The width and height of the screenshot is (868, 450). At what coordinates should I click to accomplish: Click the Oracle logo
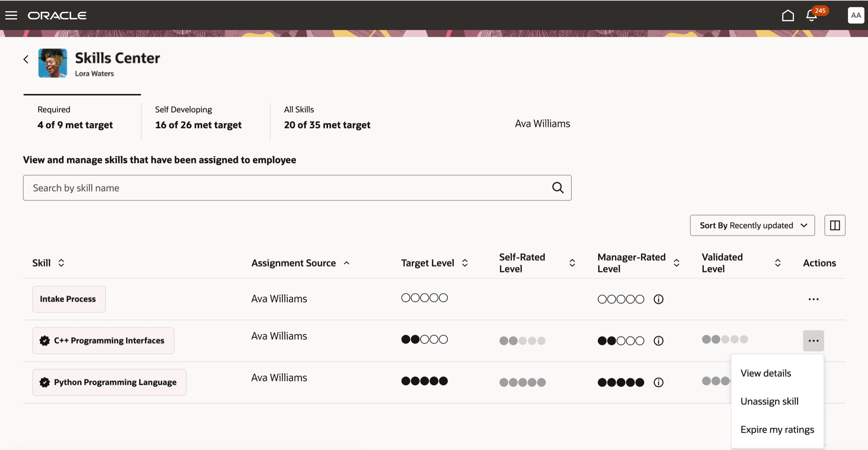(x=57, y=16)
